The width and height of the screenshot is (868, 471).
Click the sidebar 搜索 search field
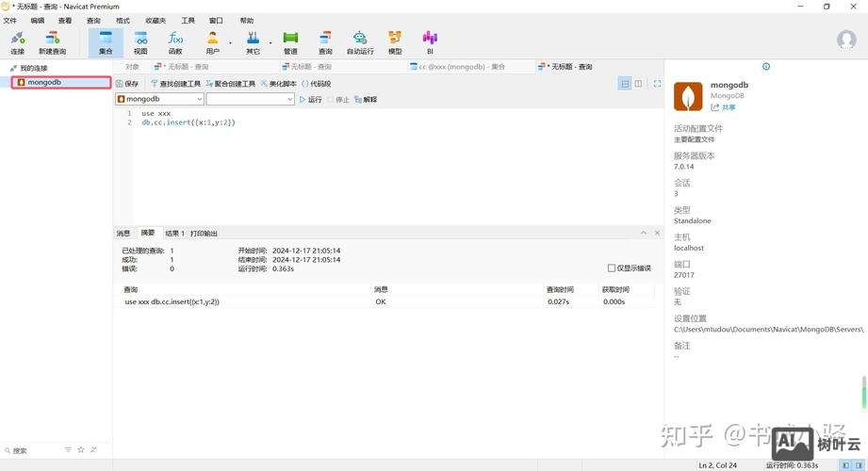click(33, 450)
